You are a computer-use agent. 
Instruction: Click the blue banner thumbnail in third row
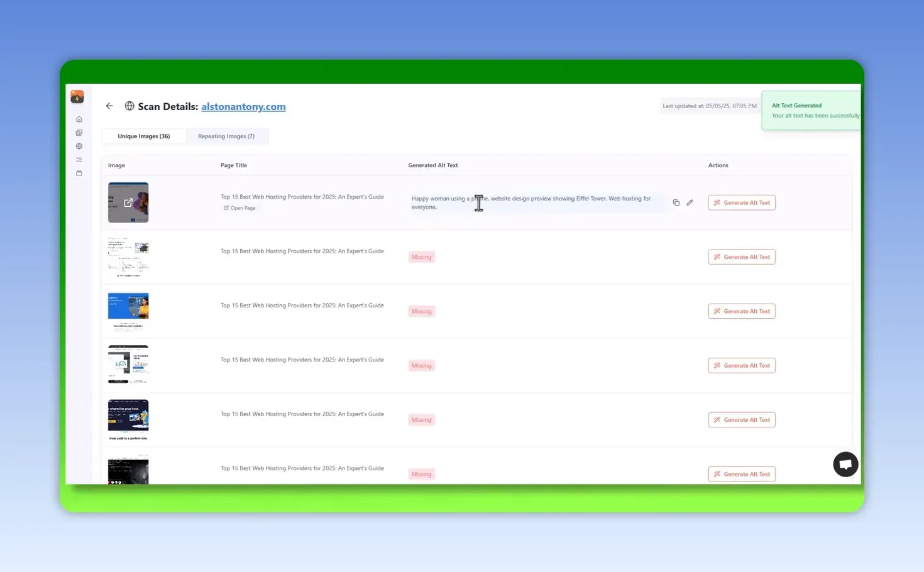(128, 311)
